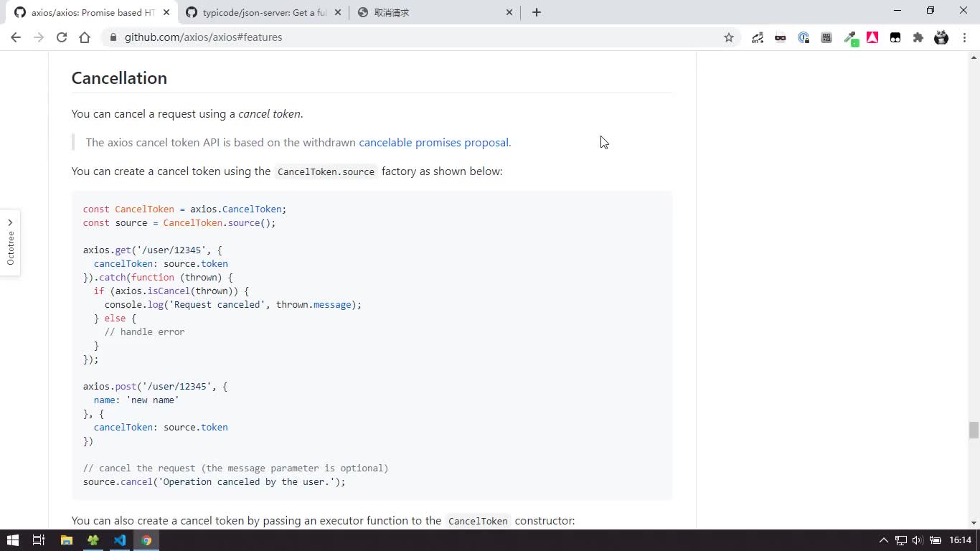
Task: Open the QR code extension
Action: point(826,38)
